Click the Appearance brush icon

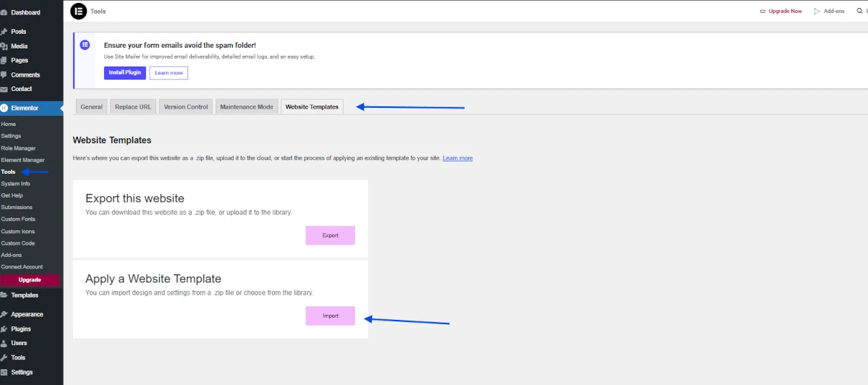click(x=4, y=314)
